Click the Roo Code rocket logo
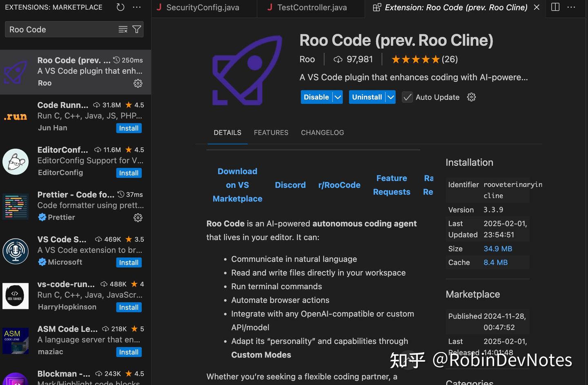 click(x=247, y=69)
